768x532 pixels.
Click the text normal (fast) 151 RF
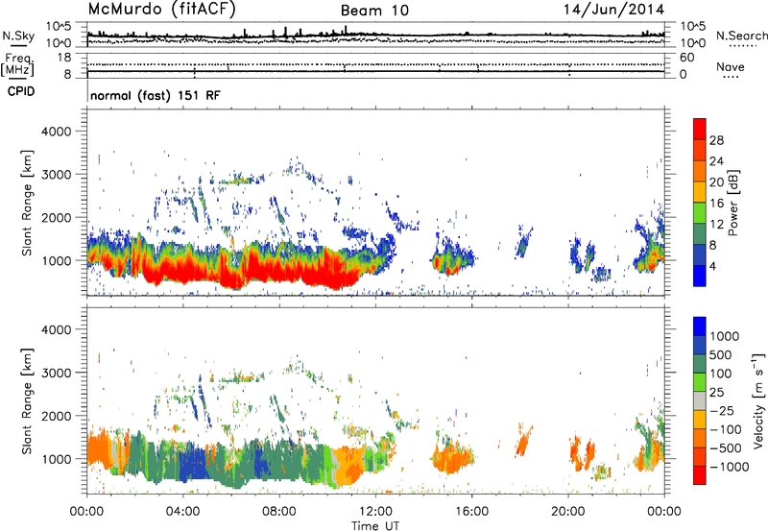pos(156,95)
